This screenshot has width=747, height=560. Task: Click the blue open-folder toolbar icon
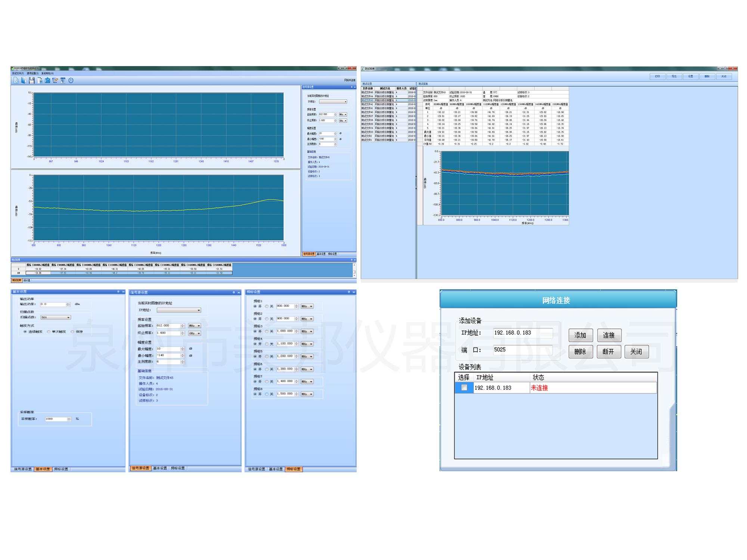click(24, 80)
